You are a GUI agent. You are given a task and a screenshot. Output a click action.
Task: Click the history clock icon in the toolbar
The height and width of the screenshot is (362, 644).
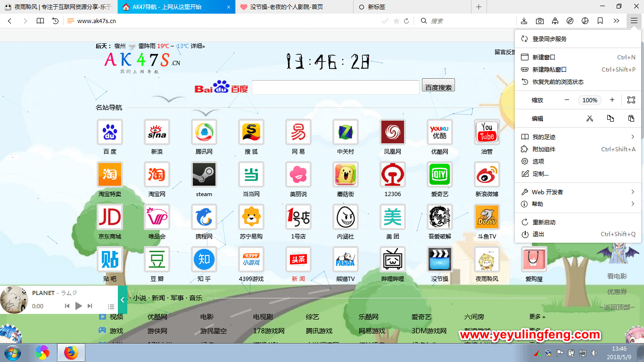point(56,21)
